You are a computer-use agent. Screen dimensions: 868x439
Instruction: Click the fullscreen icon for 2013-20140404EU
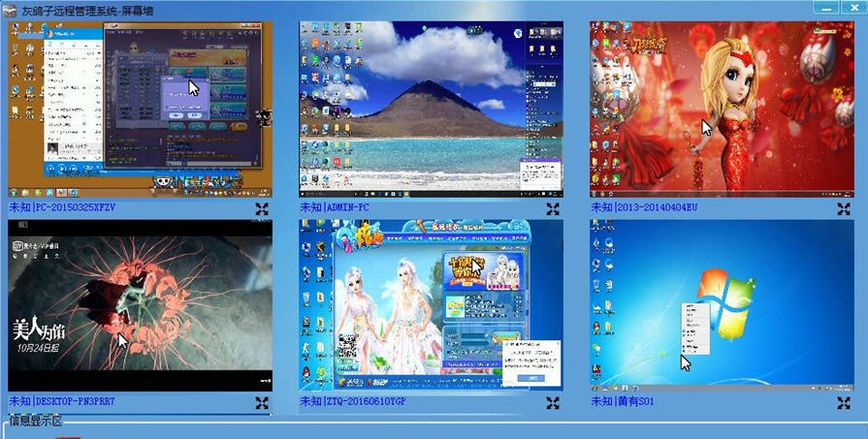(844, 208)
